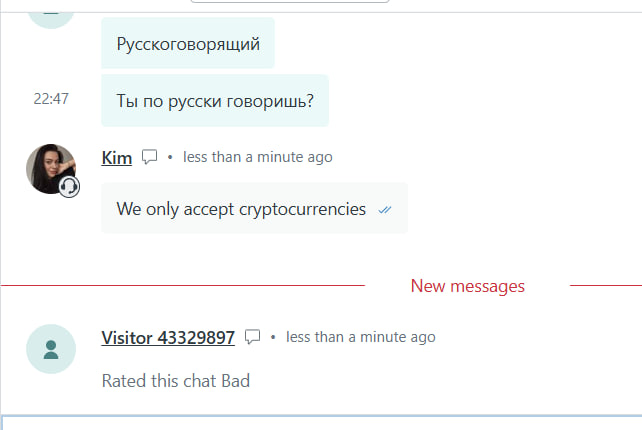Open the Visitor 43329897 name link
Image resolution: width=642 pixels, height=430 pixels.
pos(168,337)
